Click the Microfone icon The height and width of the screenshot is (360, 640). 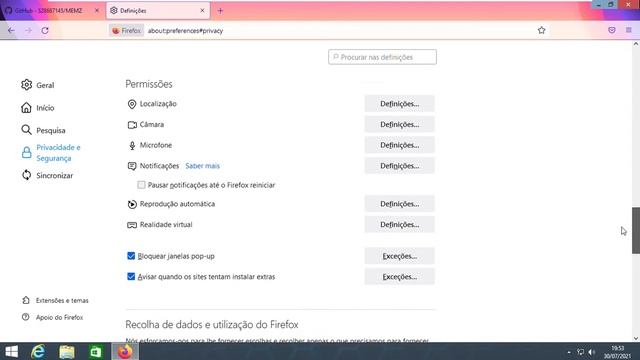(132, 145)
